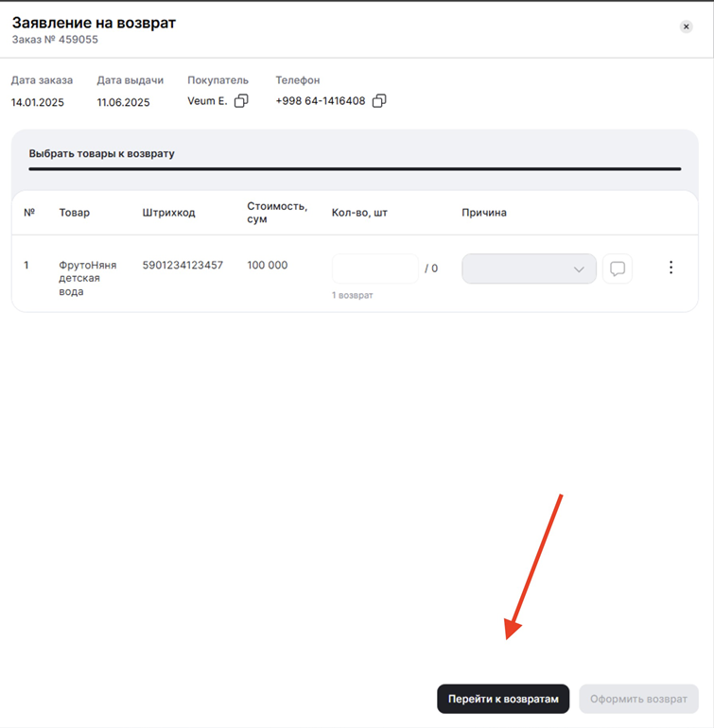Click the return quantity input field
Viewport: 714px width, 728px height.
[374, 269]
